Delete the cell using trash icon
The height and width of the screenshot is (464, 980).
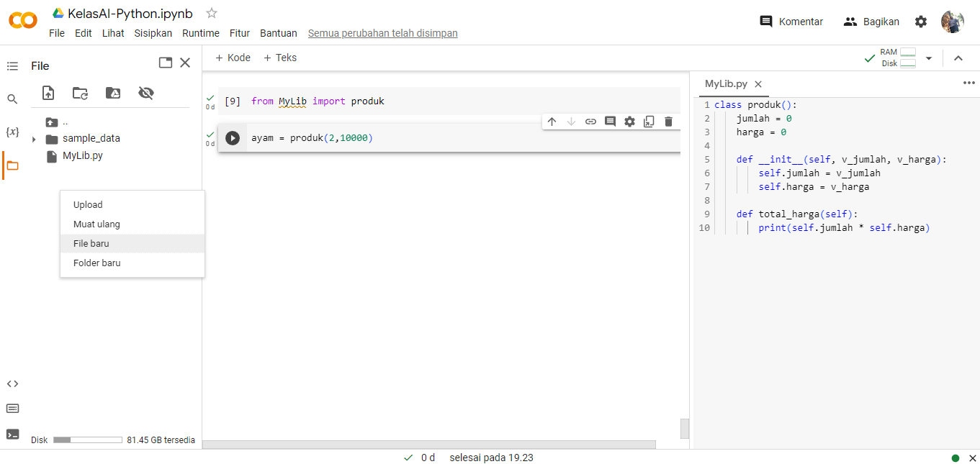coord(668,122)
